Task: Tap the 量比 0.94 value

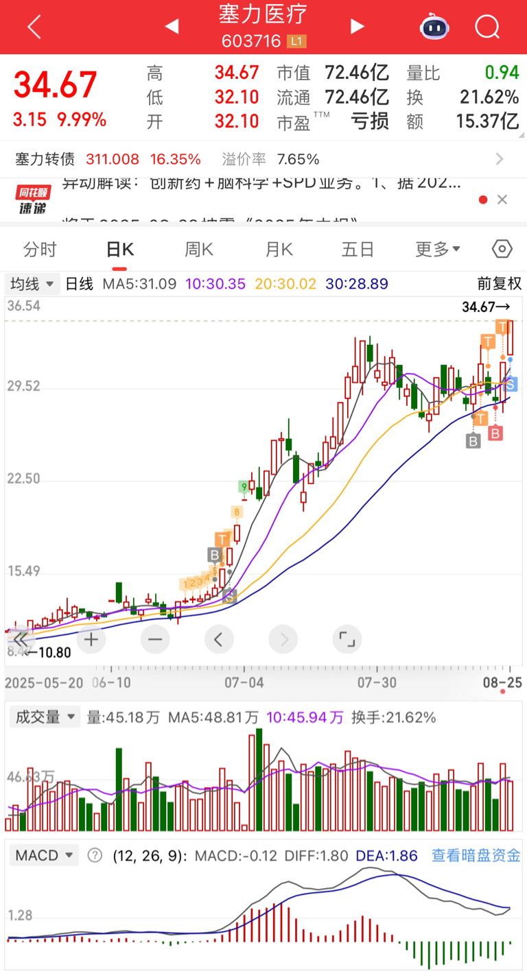Action: (x=502, y=73)
